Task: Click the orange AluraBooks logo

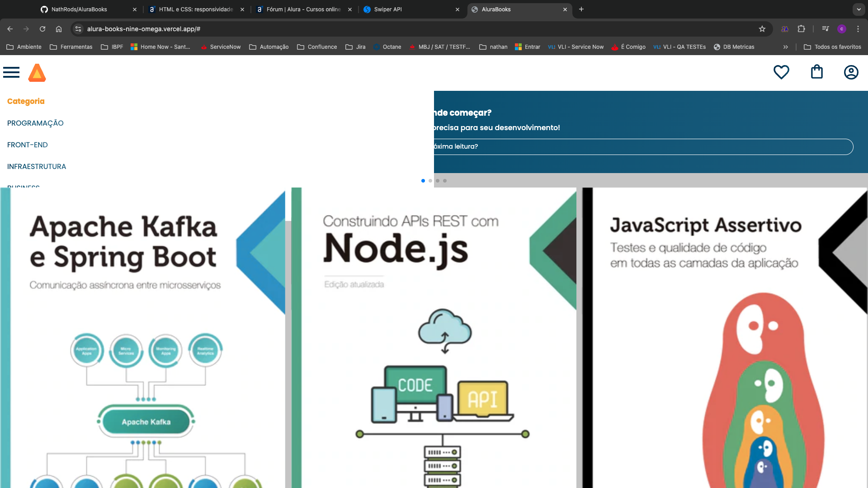Action: click(37, 73)
